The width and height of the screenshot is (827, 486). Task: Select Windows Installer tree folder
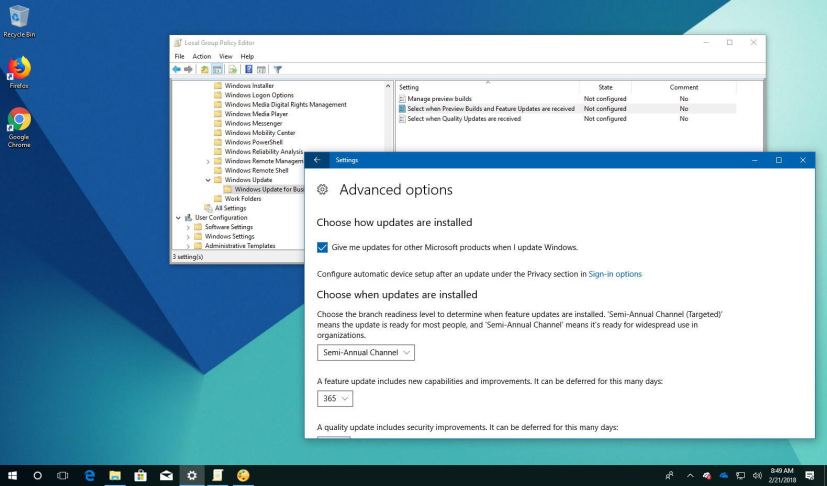249,85
